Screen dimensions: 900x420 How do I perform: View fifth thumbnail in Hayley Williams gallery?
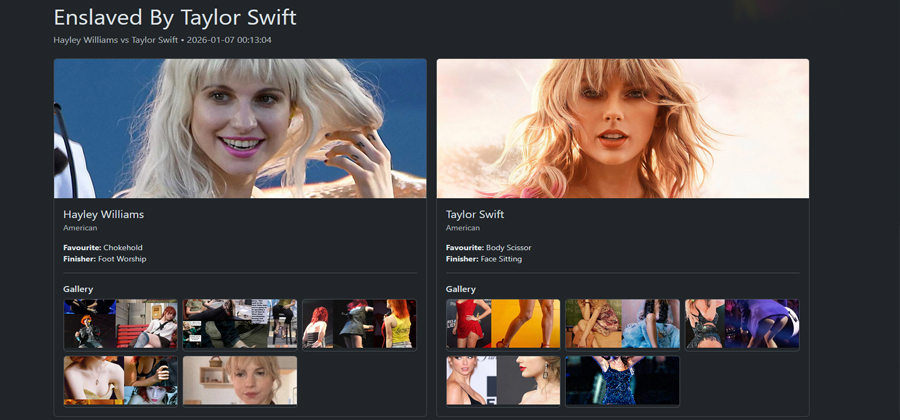coord(240,381)
